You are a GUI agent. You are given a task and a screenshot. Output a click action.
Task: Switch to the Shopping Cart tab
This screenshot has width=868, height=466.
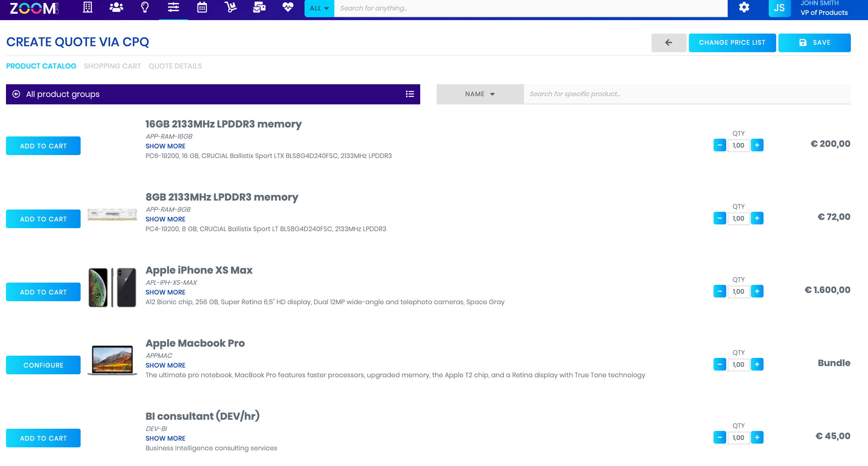(x=112, y=66)
